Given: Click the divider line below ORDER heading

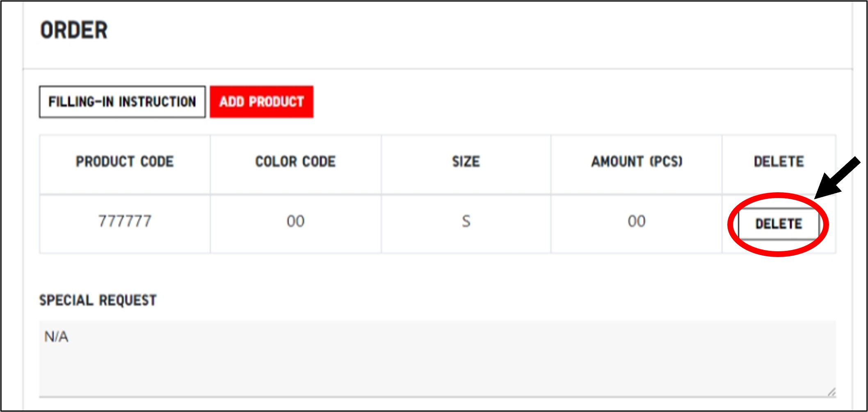Looking at the screenshot, I should 437,68.
